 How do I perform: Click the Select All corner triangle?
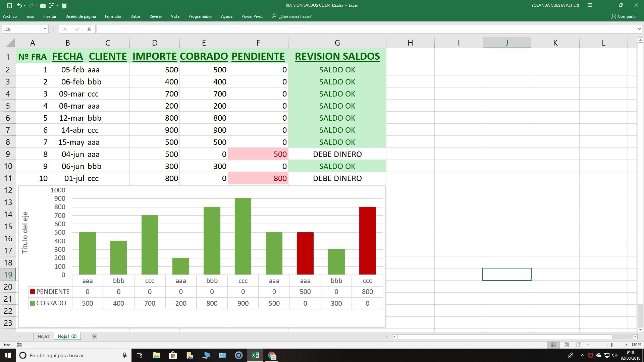pyautogui.click(x=11, y=43)
